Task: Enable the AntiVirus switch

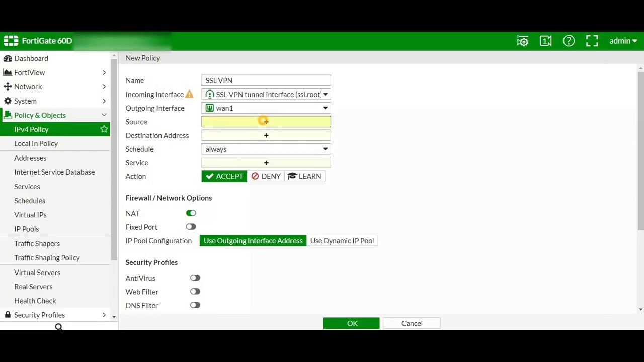Action: tap(195, 278)
